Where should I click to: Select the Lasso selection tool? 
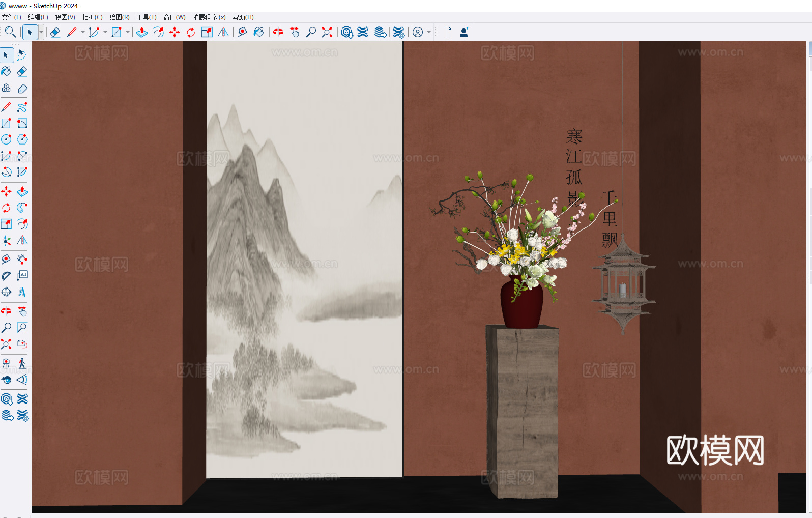(x=22, y=55)
